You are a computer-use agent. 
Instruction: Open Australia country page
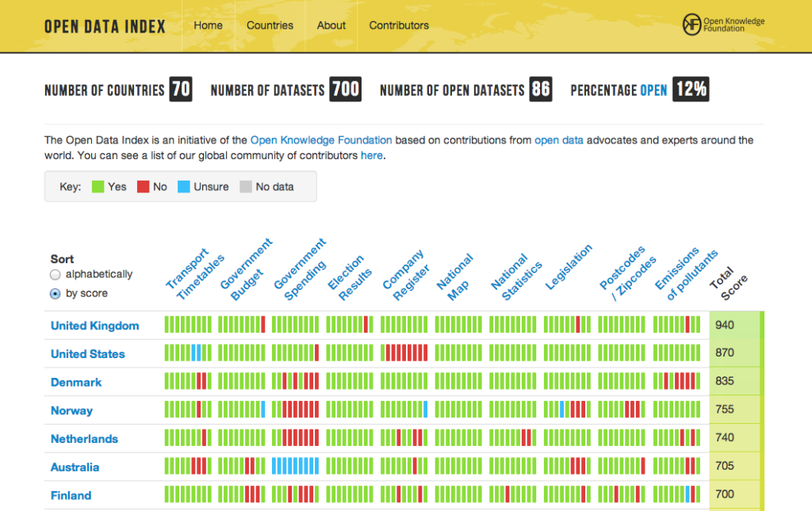75,467
